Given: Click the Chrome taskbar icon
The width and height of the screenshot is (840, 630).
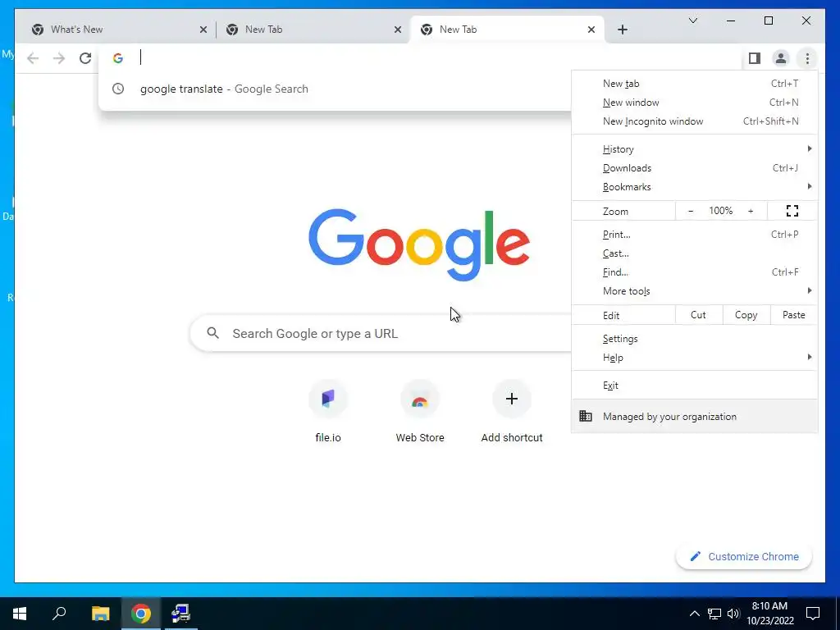Looking at the screenshot, I should click(141, 614).
